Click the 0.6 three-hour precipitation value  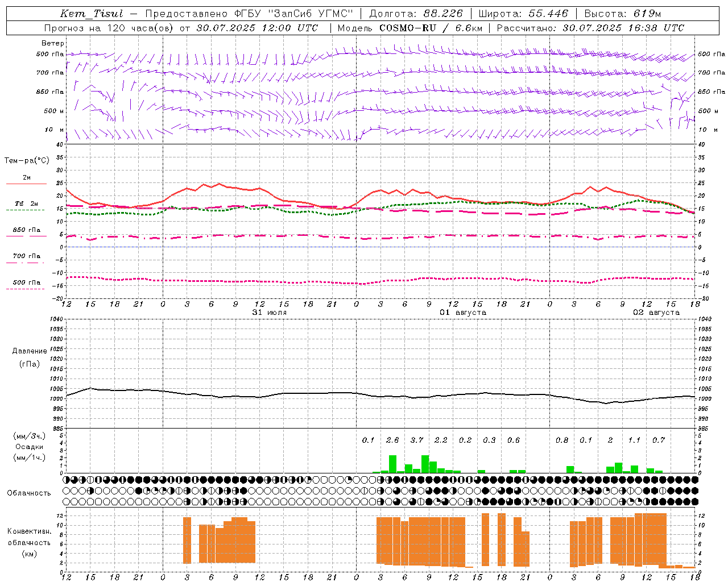click(x=514, y=440)
